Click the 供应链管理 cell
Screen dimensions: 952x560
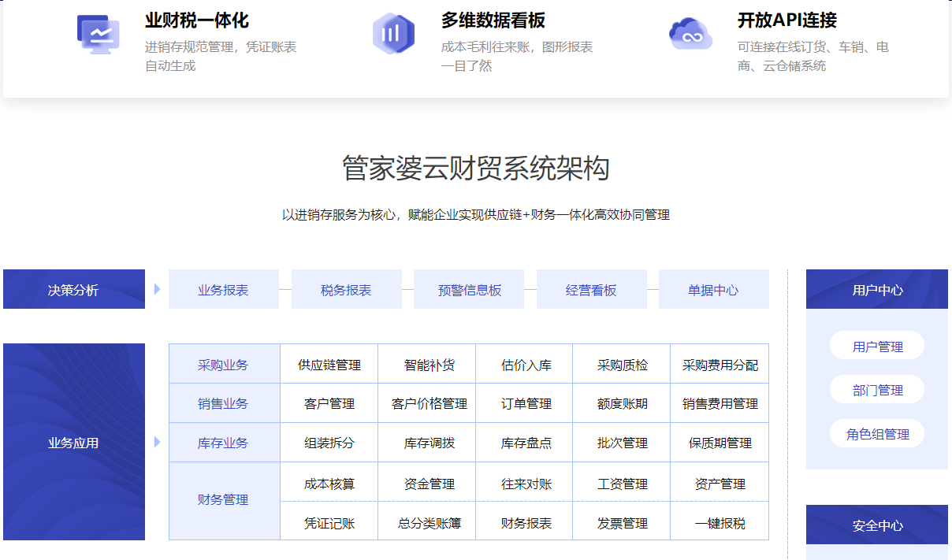[x=329, y=364]
